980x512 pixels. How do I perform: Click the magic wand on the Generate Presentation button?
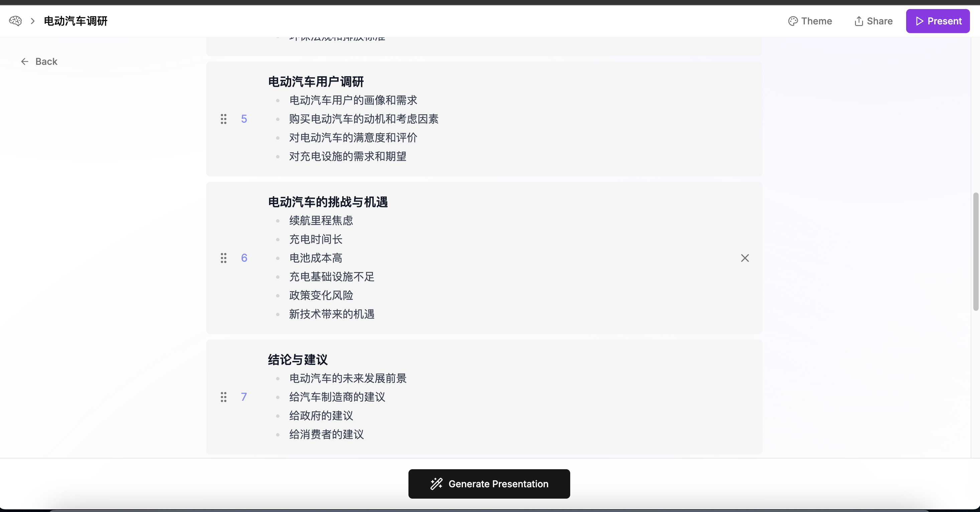point(437,484)
